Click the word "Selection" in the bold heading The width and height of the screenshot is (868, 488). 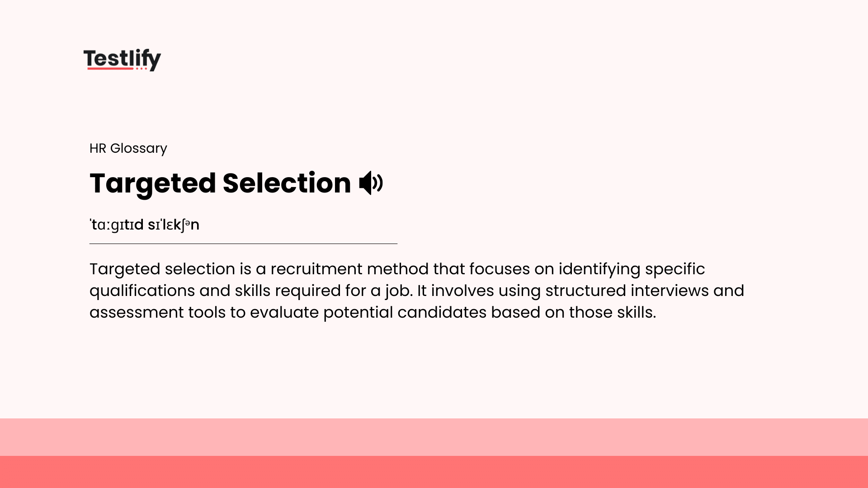click(287, 183)
